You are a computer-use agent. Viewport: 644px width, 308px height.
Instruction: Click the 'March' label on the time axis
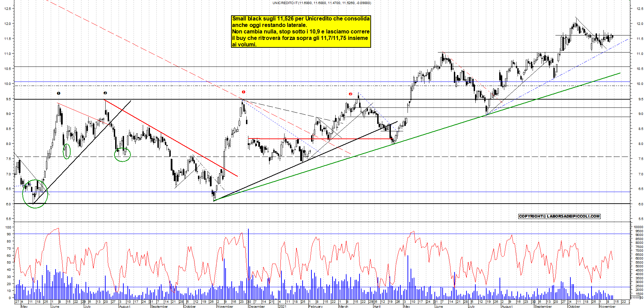[x=343, y=306]
